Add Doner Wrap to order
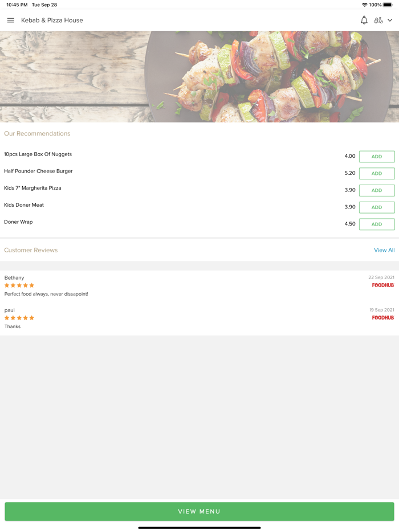This screenshot has width=399, height=532. (x=377, y=224)
